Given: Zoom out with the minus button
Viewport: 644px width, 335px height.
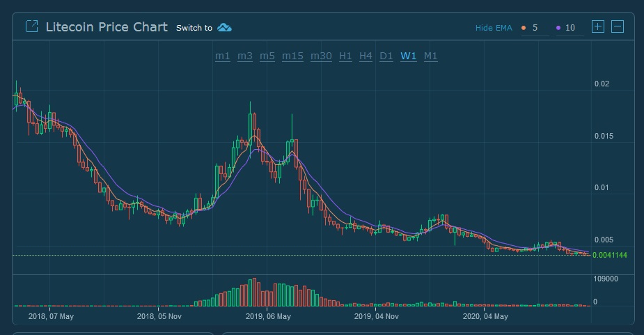Looking at the screenshot, I should click(618, 26).
